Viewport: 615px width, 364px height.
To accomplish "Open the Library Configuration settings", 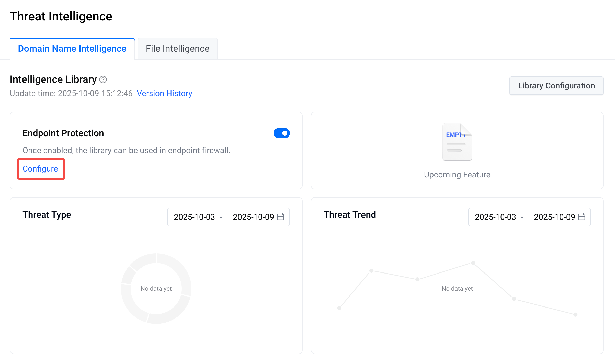I will 556,86.
